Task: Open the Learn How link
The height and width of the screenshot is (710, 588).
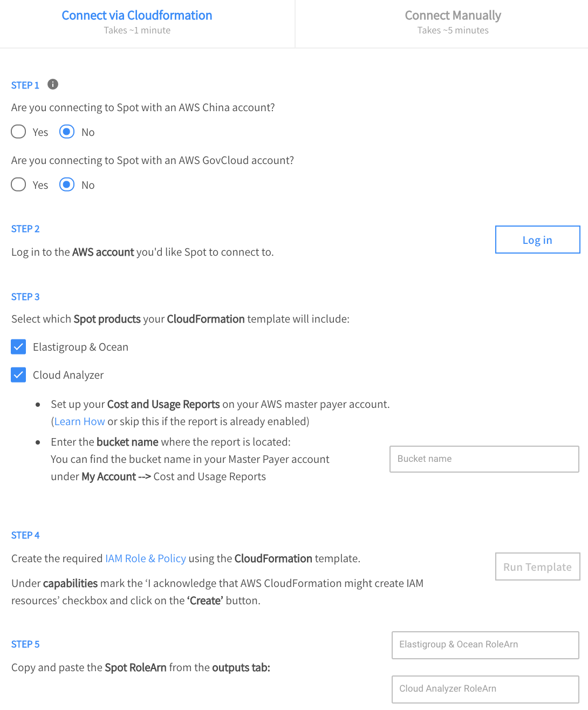Action: 79,421
